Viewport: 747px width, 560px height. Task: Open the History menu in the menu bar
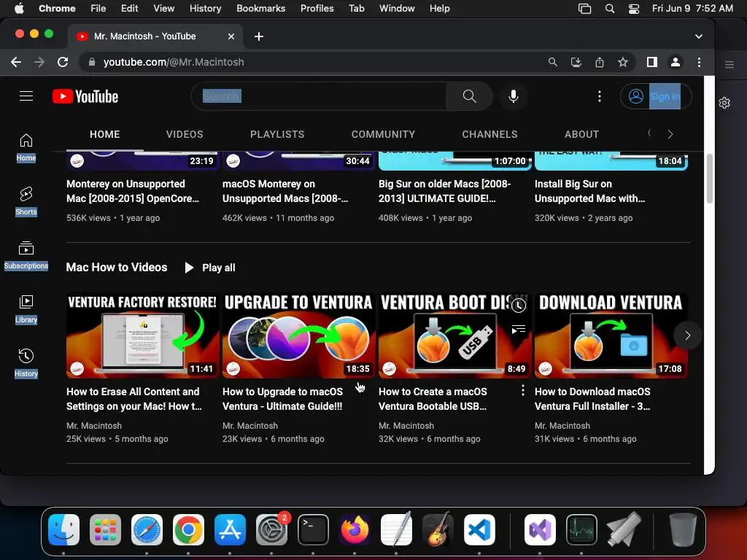(x=205, y=9)
